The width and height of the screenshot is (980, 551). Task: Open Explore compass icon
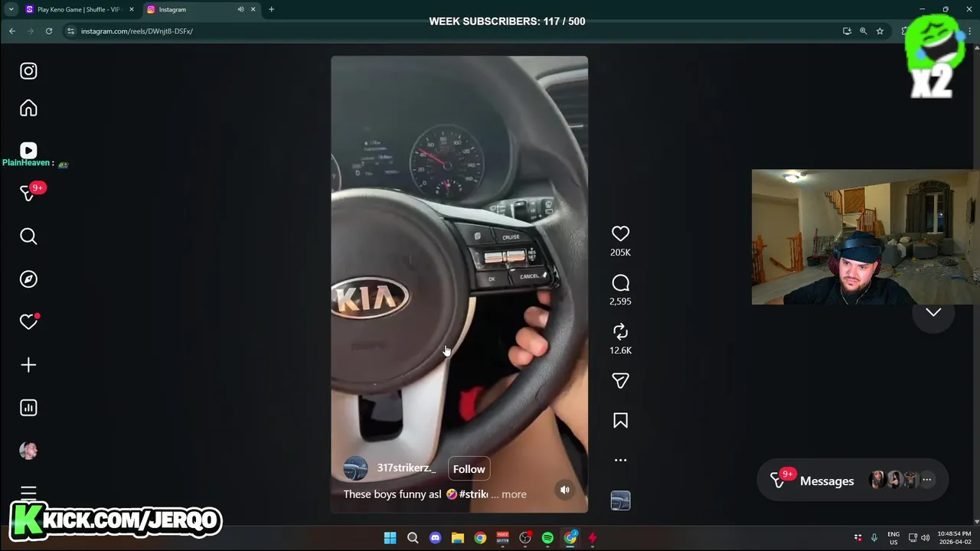[x=28, y=279]
